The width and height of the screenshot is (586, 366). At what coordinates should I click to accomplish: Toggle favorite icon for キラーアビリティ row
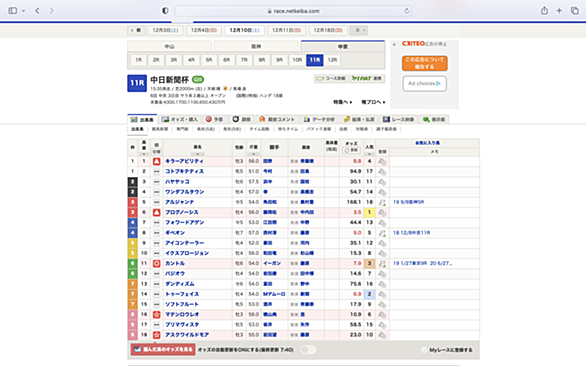pyautogui.click(x=382, y=162)
